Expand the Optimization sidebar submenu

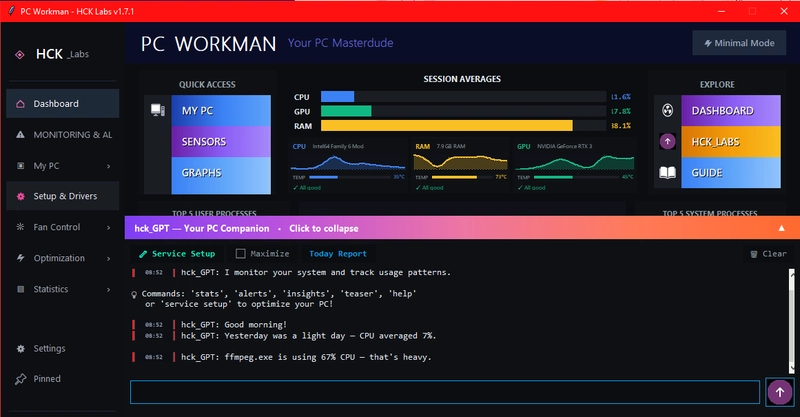108,258
